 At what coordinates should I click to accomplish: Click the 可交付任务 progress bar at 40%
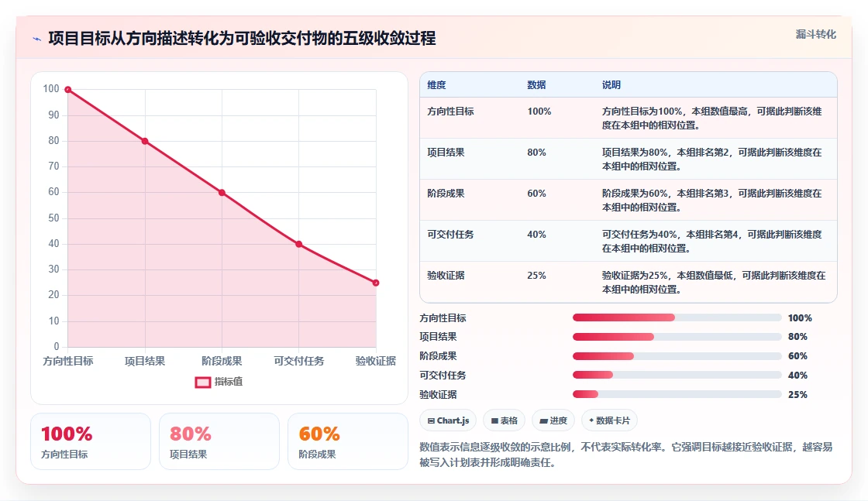tap(677, 376)
